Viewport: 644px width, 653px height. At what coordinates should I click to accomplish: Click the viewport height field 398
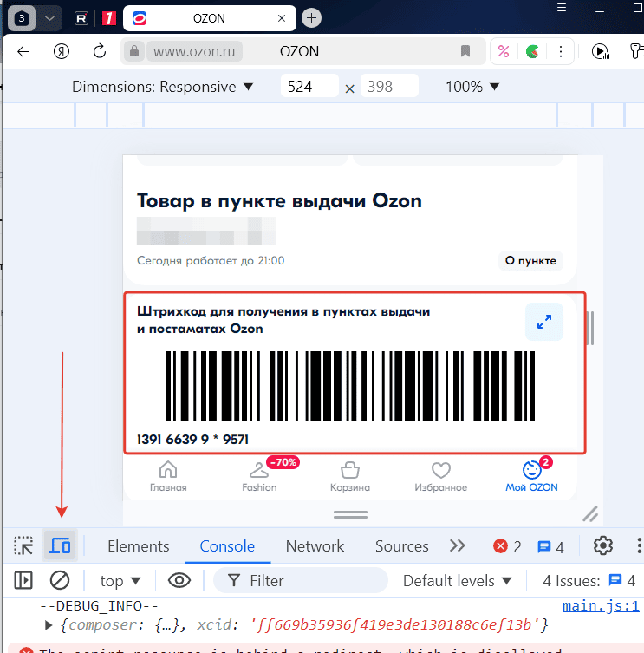[389, 86]
